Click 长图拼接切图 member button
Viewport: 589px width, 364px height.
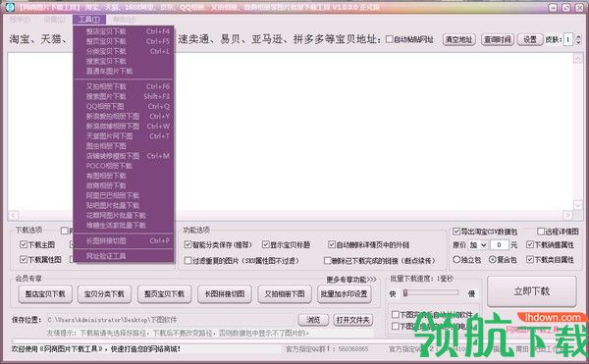[224, 293]
